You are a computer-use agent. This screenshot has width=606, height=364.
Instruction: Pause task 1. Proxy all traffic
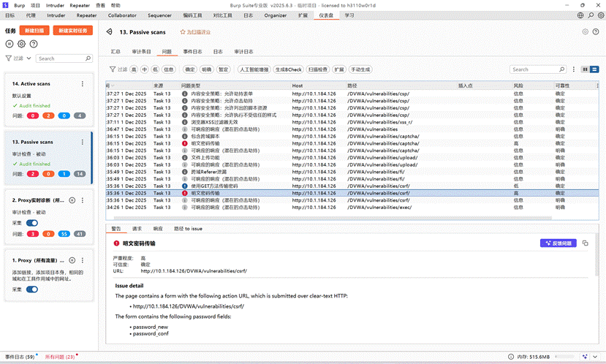click(72, 260)
